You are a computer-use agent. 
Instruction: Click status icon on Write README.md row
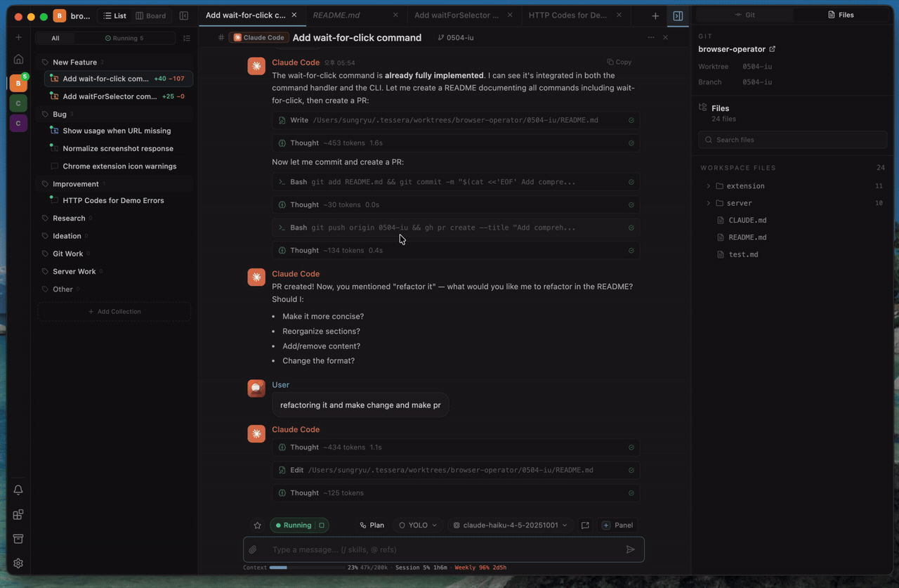point(631,120)
